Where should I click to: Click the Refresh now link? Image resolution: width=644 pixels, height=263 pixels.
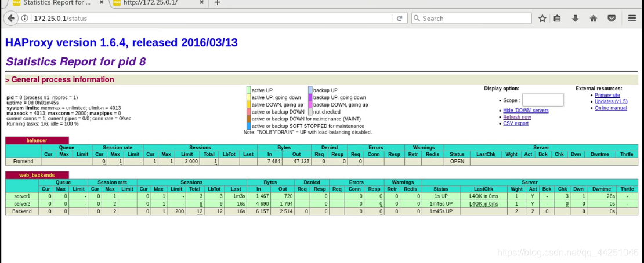(x=517, y=117)
